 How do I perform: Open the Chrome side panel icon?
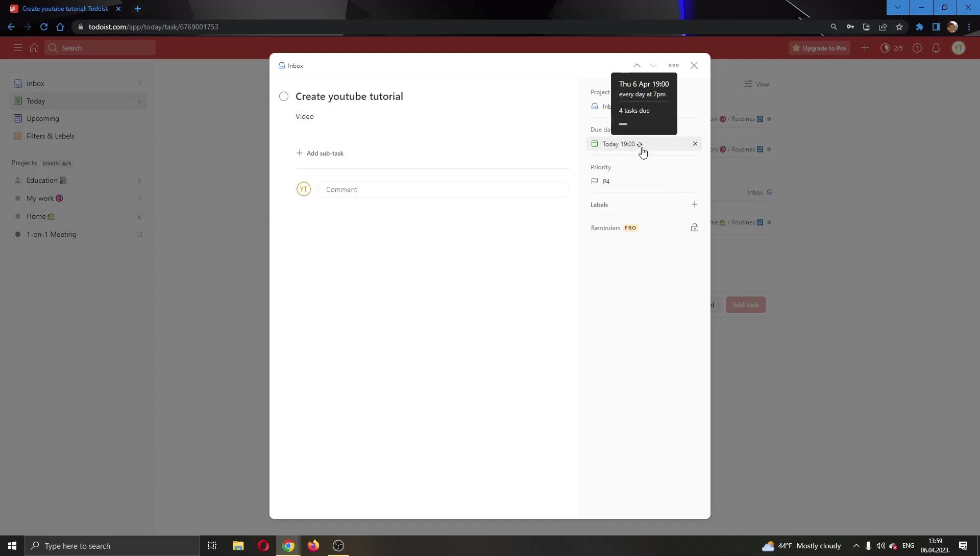tap(936, 27)
